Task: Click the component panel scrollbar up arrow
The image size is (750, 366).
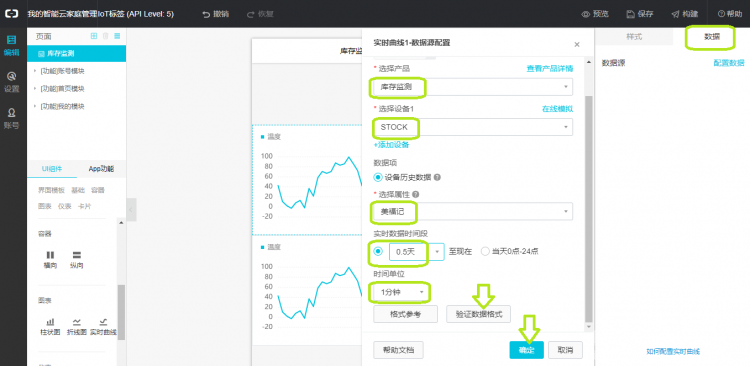Action: 121,222
